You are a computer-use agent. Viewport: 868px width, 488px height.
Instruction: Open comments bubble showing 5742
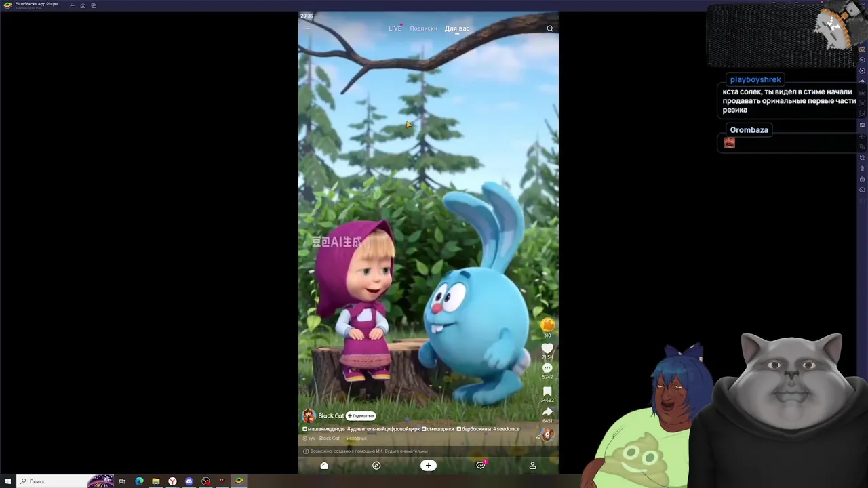(547, 369)
